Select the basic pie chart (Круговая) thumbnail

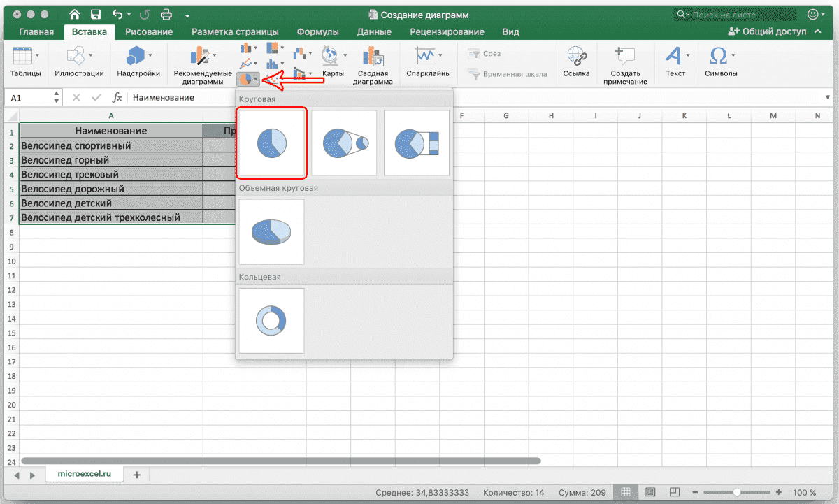click(271, 143)
